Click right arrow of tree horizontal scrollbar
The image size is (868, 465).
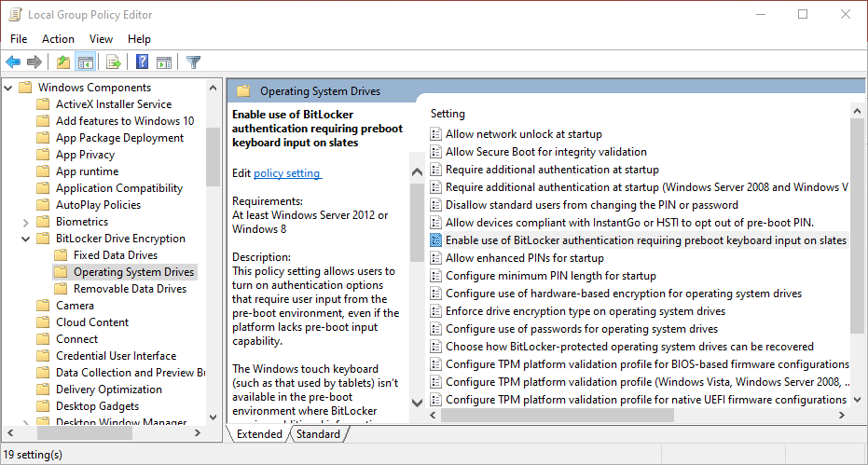point(197,434)
